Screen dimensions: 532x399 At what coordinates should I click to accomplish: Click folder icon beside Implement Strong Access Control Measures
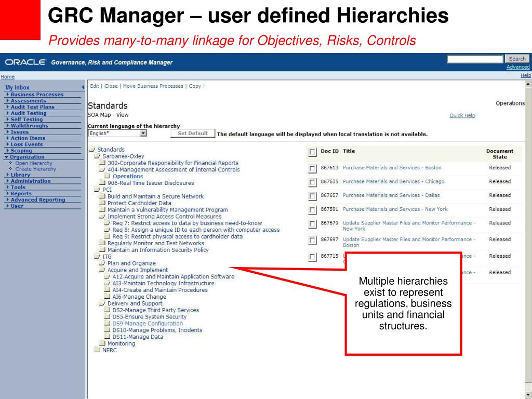(x=102, y=216)
